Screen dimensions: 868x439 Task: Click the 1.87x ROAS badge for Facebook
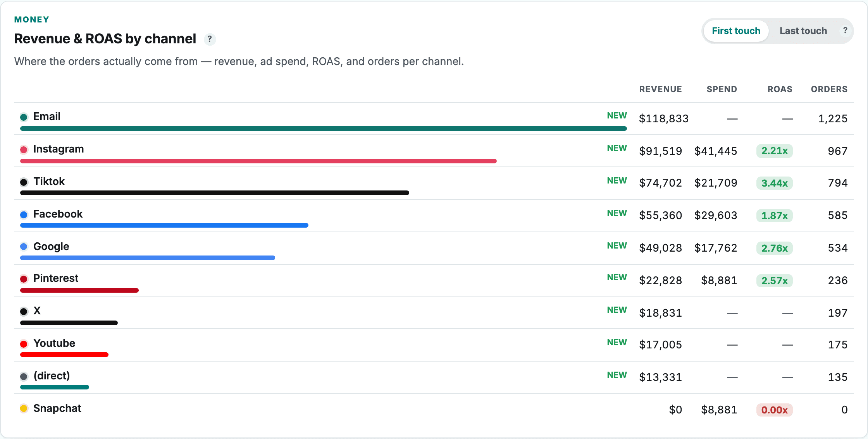click(x=774, y=216)
